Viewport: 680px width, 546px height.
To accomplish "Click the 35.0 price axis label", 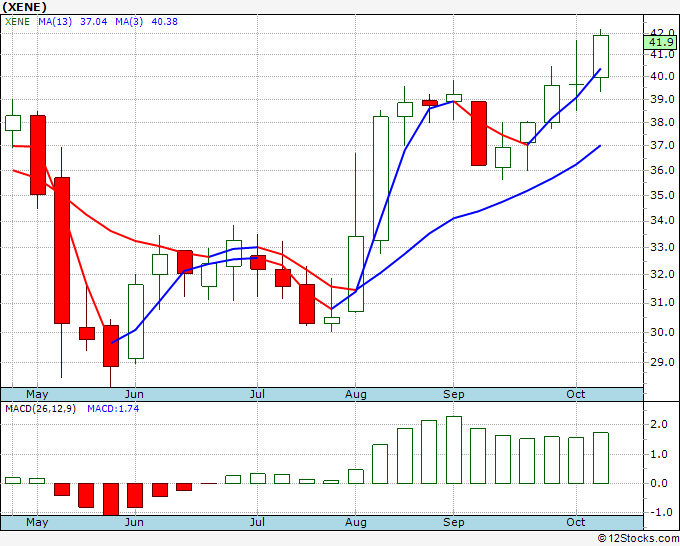I will point(663,196).
